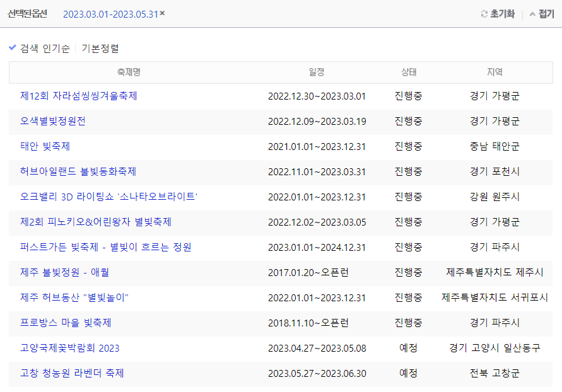Click the region 제주특별자치도 서귀포시
Image resolution: width=562 pixels, height=392 pixels.
coord(495,297)
